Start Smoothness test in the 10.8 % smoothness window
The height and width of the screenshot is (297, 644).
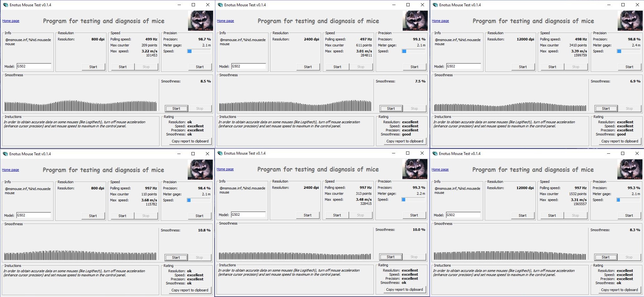point(176,257)
